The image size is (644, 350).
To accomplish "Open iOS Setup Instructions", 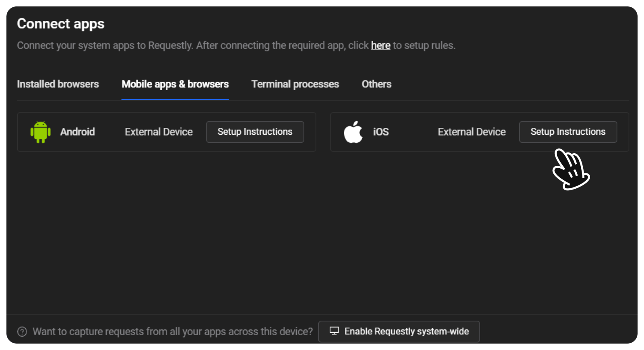I will 568,132.
